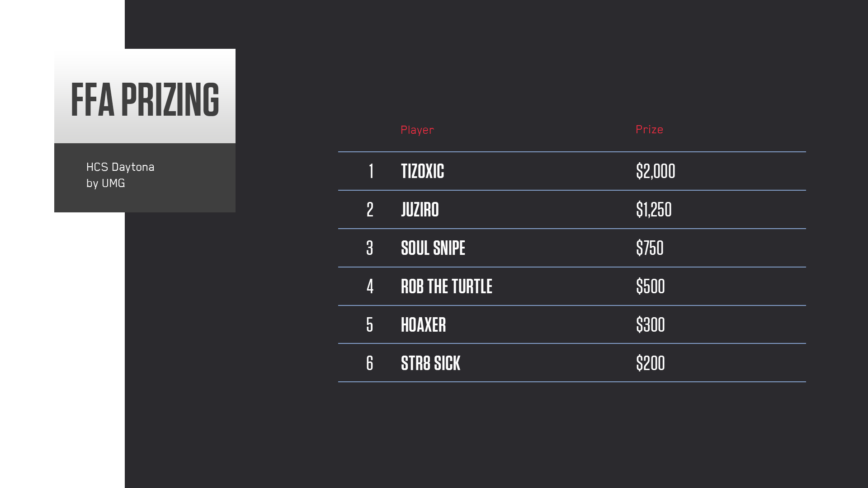Viewport: 868px width, 488px height.
Task: Click the $750 prize amount
Action: pyautogui.click(x=649, y=248)
